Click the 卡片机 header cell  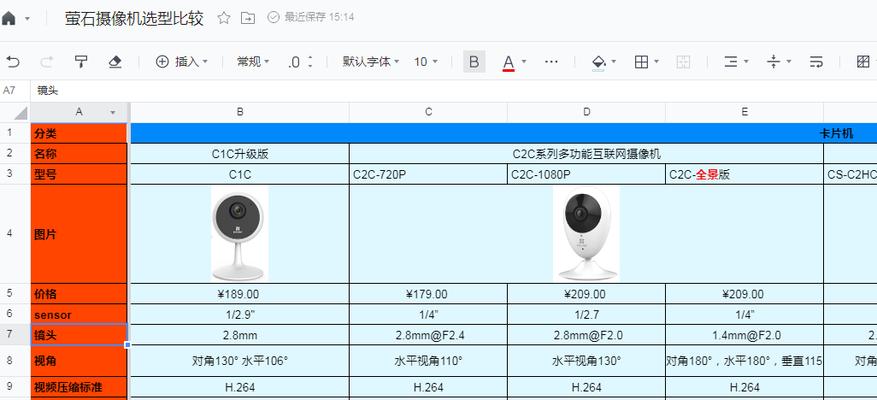503,133
